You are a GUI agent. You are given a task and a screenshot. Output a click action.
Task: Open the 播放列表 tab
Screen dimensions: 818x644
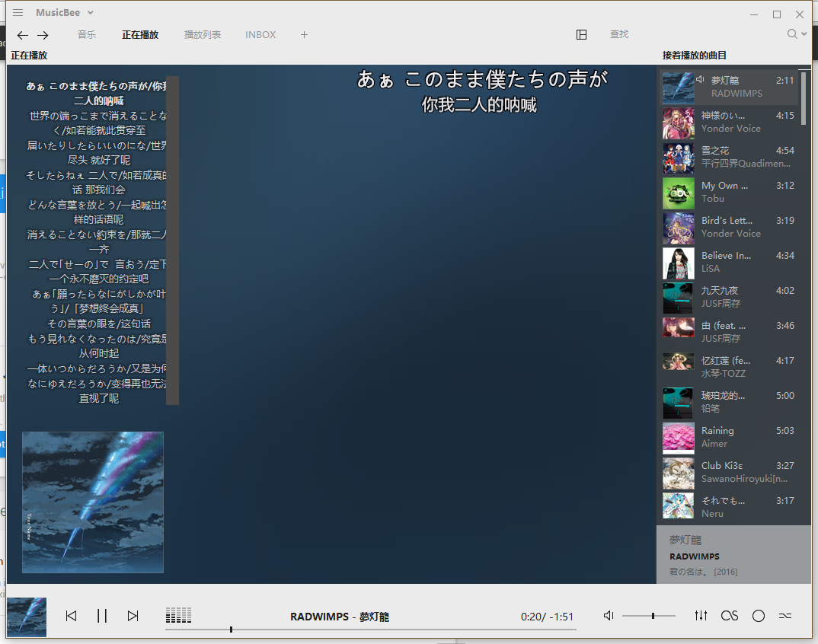pyautogui.click(x=203, y=34)
